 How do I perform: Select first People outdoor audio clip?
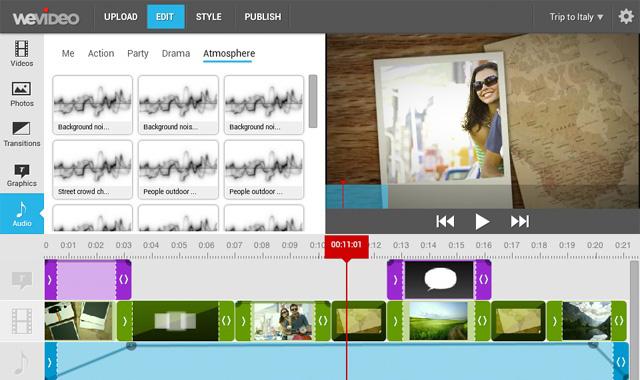pos(178,169)
